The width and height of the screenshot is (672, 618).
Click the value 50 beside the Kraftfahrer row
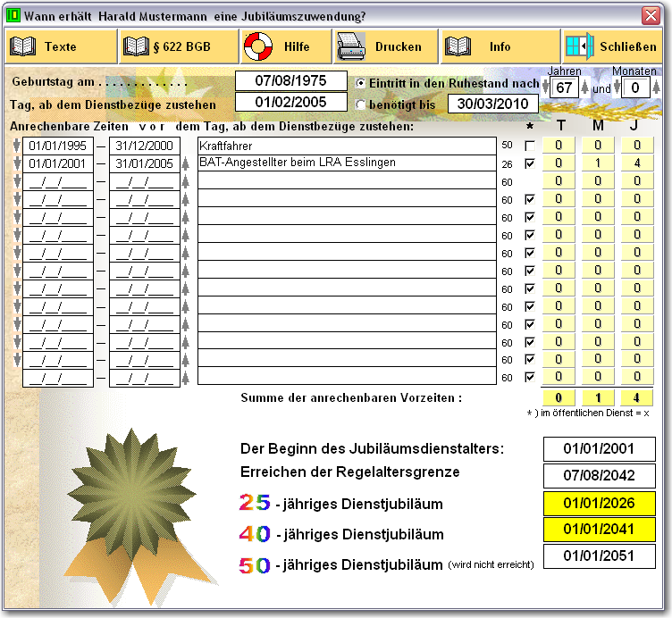(x=507, y=146)
